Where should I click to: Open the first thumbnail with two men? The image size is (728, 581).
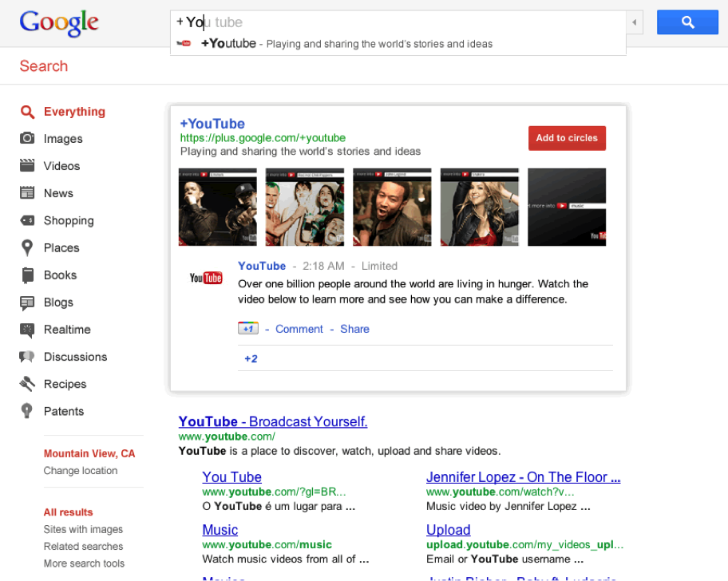[218, 207]
